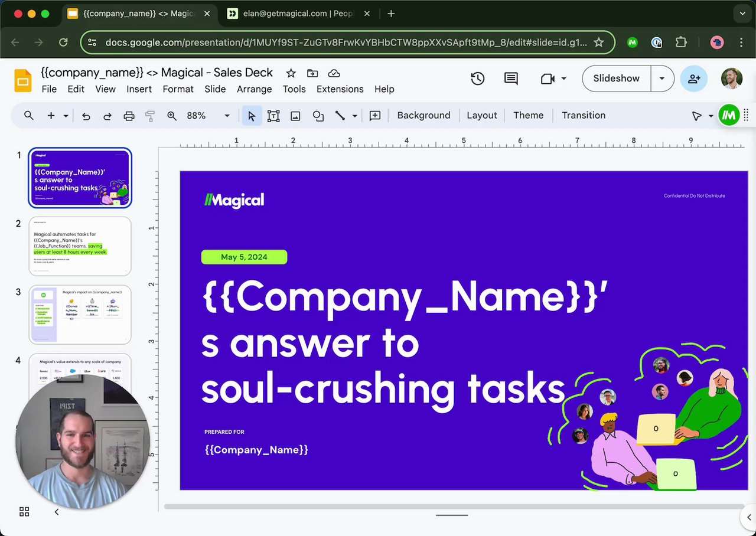Open the Chrome tab search dropdown
Image resolution: width=756 pixels, height=536 pixels.
point(742,13)
